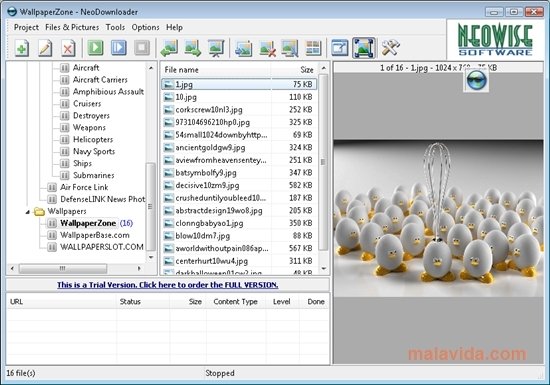
Task: Click file list scroll down arrow
Action: click(323, 269)
